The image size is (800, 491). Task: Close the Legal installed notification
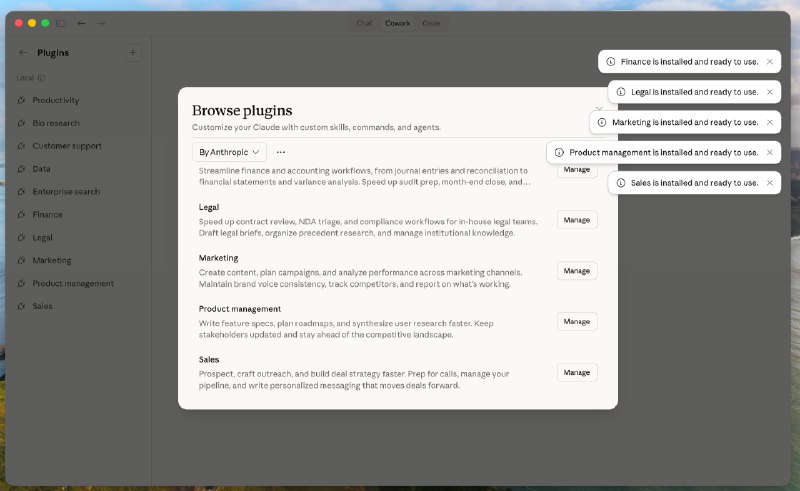[769, 92]
